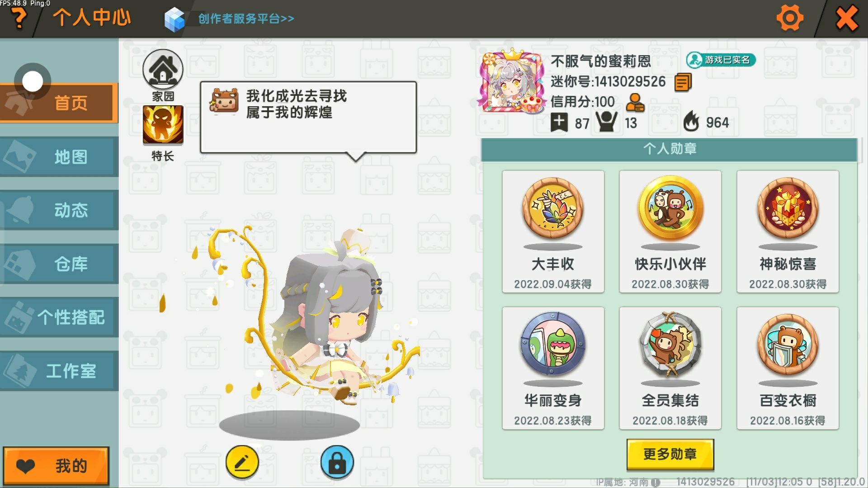This screenshot has height=488, width=868.
Task: Click the white floating circle button
Action: click(33, 81)
